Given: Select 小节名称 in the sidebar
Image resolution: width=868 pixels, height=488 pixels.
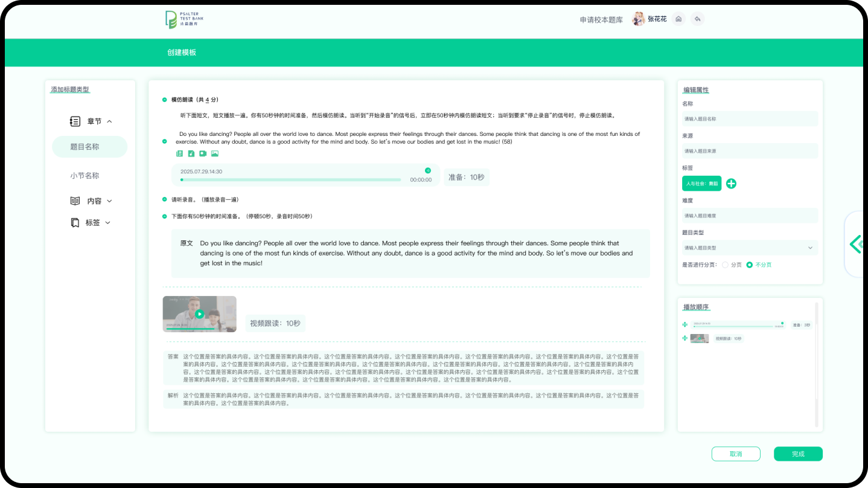Looking at the screenshot, I should pyautogui.click(x=85, y=176).
